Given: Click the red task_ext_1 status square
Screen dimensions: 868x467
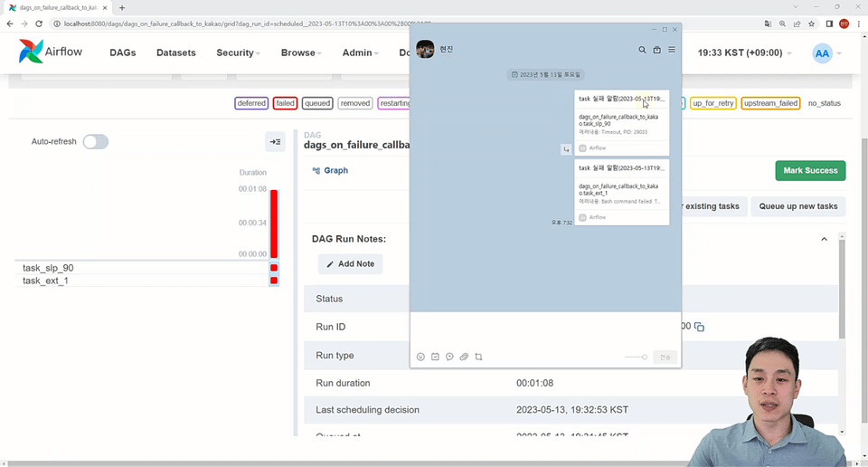Looking at the screenshot, I should (x=273, y=281).
